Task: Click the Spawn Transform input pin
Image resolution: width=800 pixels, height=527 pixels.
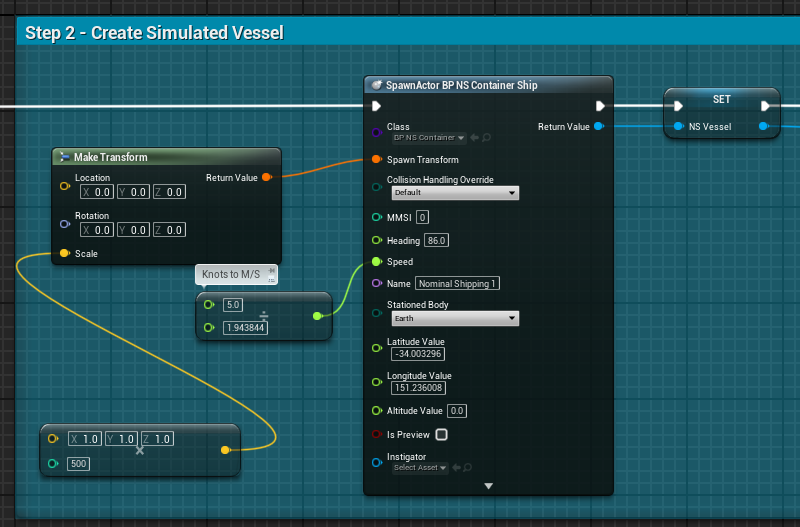Action: (x=376, y=159)
